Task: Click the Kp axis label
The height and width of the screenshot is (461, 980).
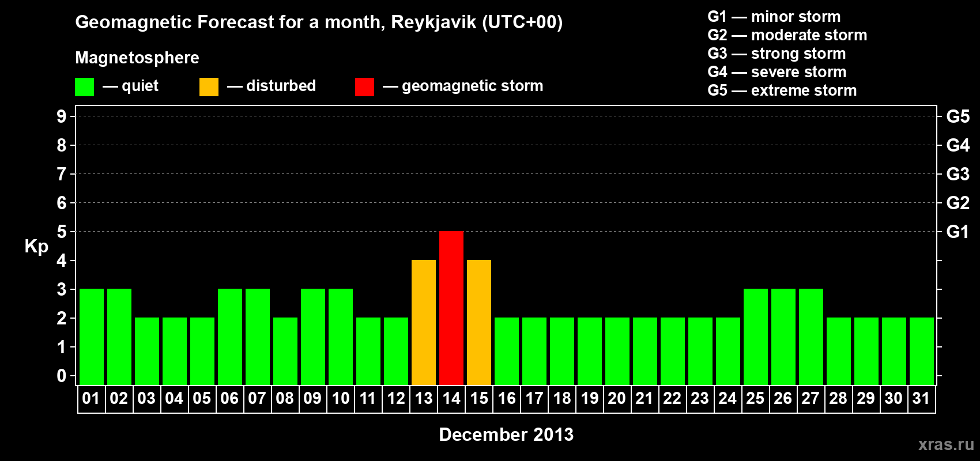Action: point(36,247)
